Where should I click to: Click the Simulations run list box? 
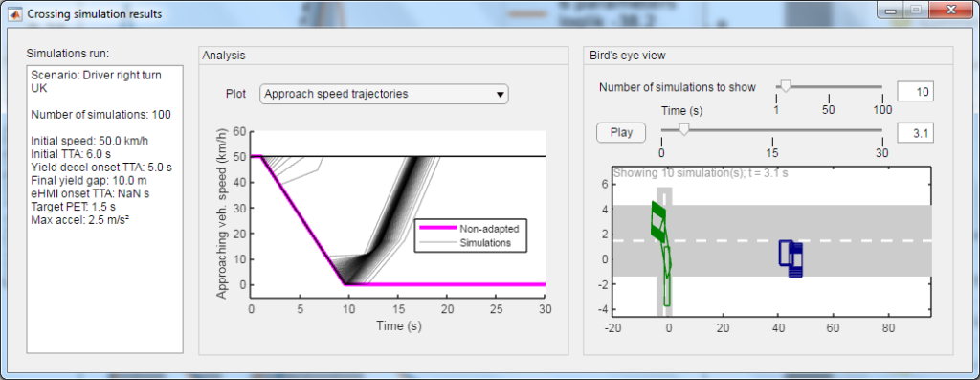coord(105,209)
